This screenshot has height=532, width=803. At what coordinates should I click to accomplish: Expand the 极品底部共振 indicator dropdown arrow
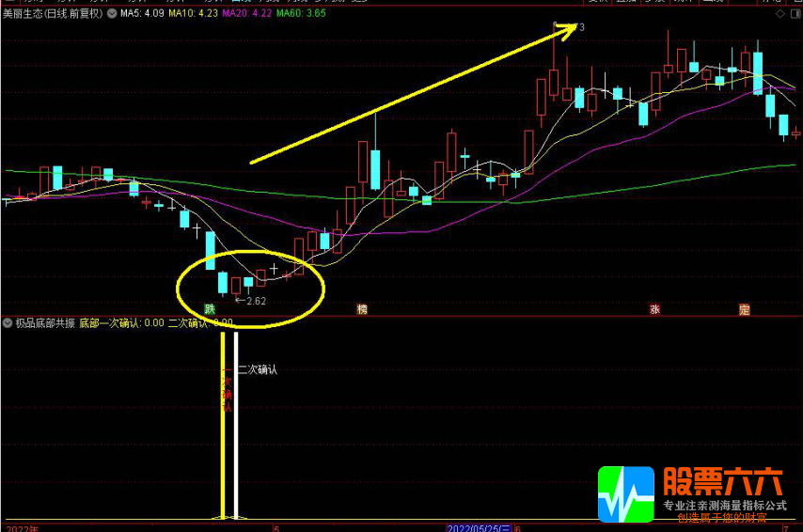(x=8, y=323)
